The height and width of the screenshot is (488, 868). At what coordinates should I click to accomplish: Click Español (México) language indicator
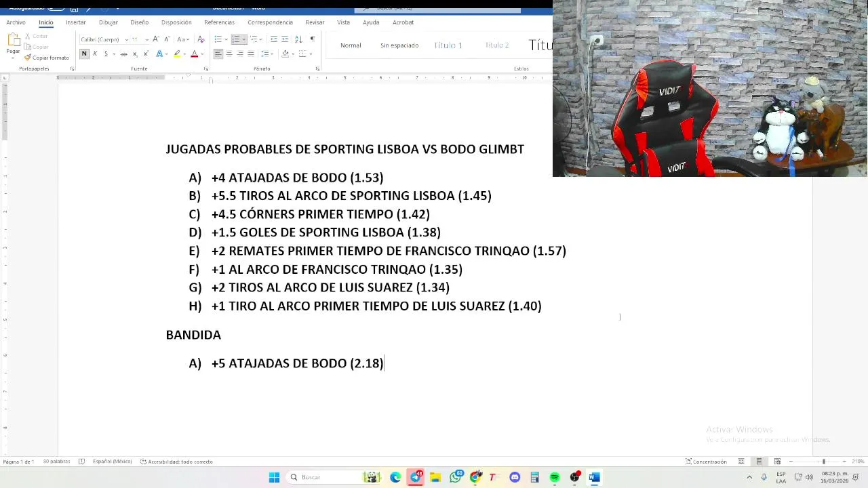coord(112,462)
